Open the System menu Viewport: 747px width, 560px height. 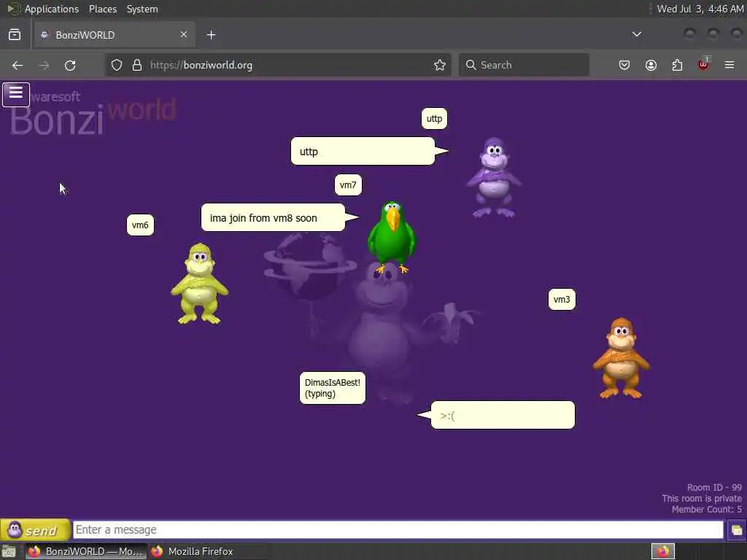point(142,9)
